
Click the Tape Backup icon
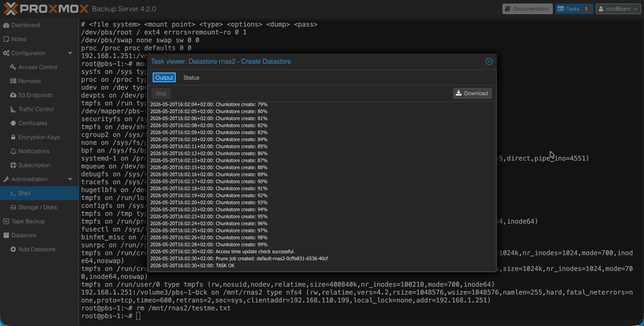click(6, 221)
